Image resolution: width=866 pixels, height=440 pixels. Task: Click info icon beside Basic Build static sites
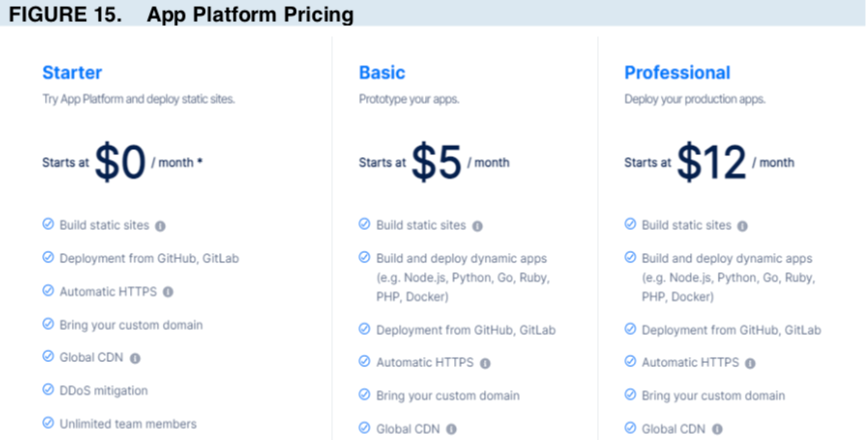(x=477, y=226)
